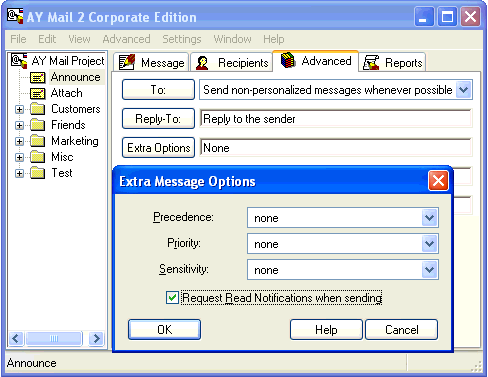Select the Attach tree item
The image size is (488, 377).
(x=66, y=93)
